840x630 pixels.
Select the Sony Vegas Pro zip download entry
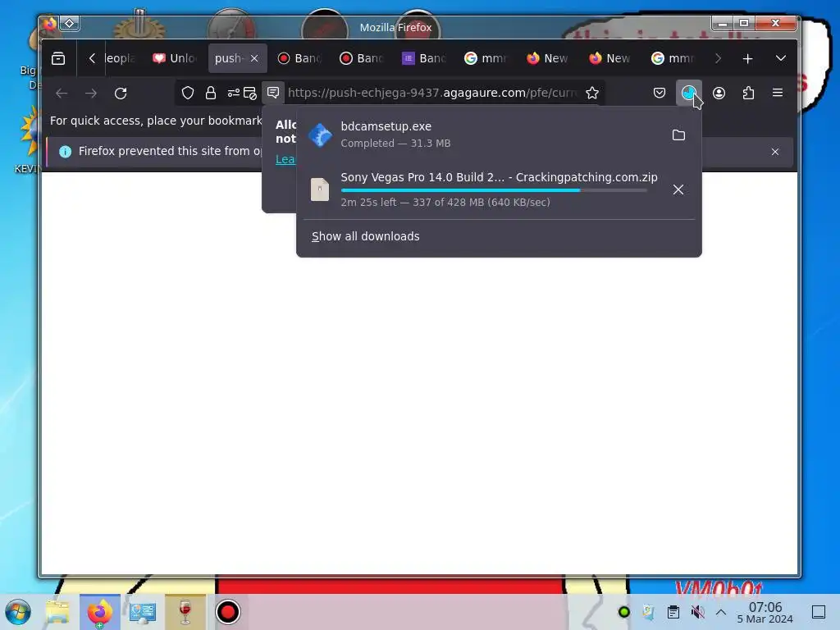click(x=482, y=189)
